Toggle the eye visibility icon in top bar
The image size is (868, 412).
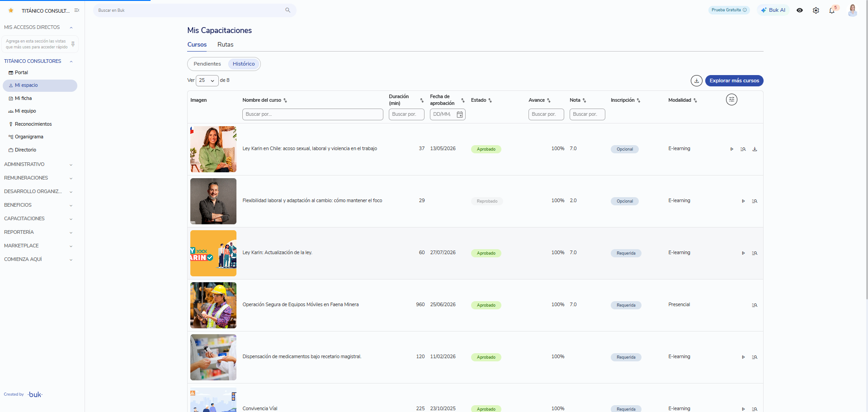click(x=800, y=10)
